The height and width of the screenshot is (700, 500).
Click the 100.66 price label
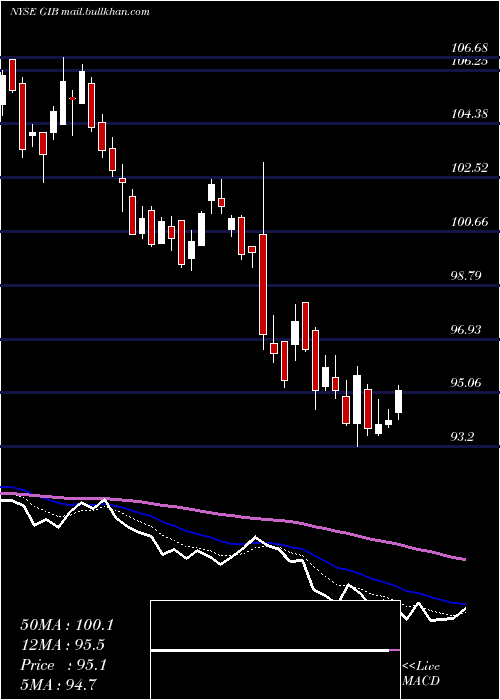tap(469, 221)
